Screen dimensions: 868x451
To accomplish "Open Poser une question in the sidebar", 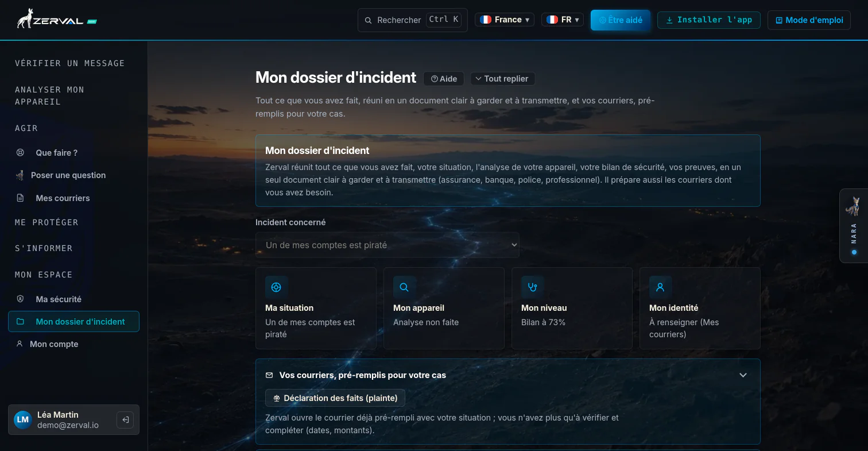I will [x=73, y=175].
